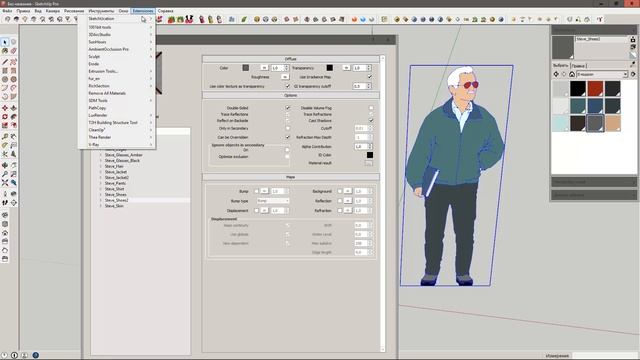The image size is (640, 360).
Task: Click the green leaf icon in top toolbar
Action: 244,19
